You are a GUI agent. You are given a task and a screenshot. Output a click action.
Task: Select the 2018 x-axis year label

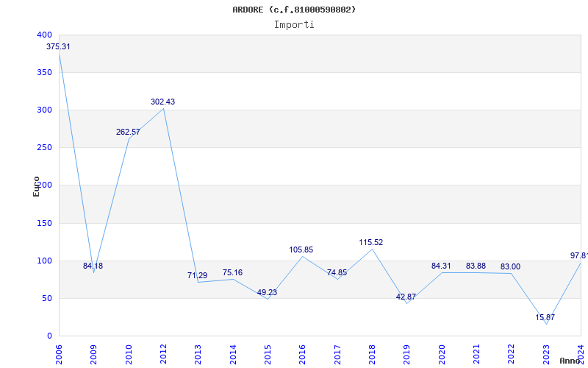372,355
